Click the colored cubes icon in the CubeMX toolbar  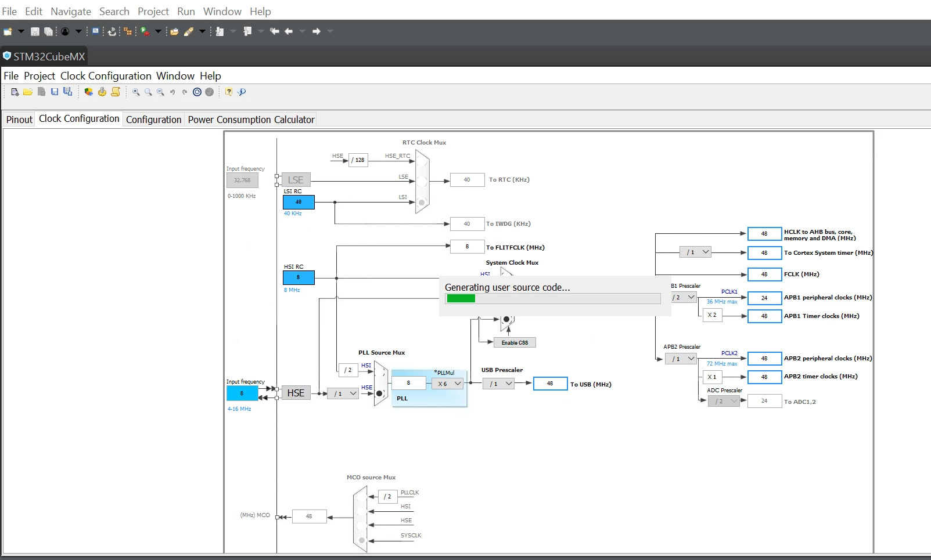click(88, 92)
